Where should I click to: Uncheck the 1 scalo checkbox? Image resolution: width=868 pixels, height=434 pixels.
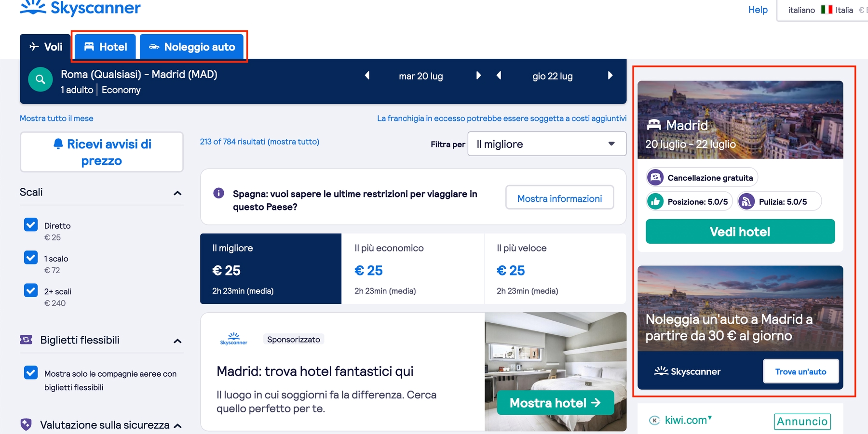pos(31,257)
